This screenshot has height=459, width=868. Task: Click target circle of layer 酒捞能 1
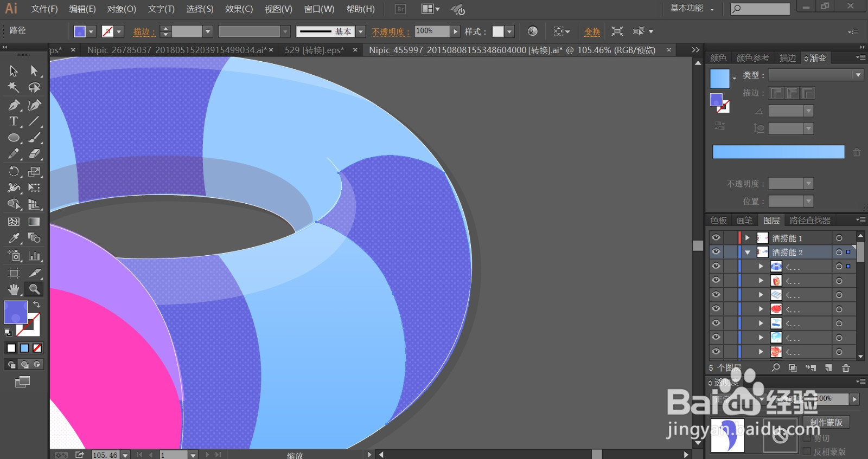[839, 238]
